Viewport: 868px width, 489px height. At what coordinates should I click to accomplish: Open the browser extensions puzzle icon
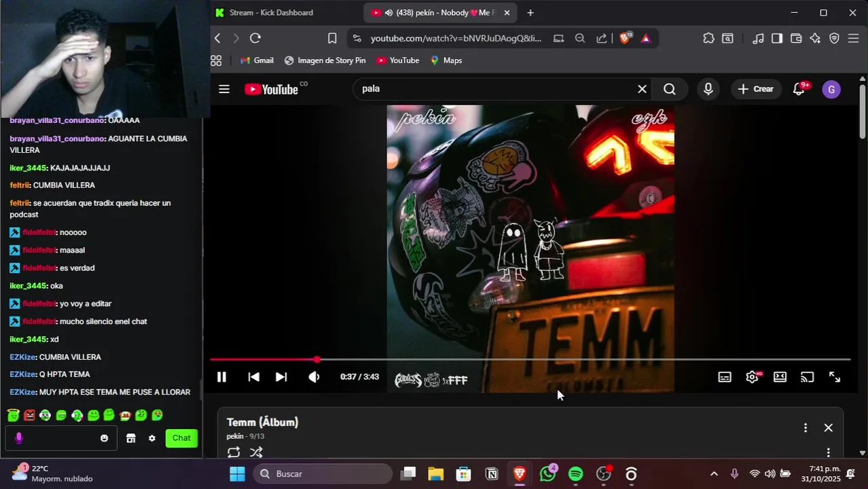coord(708,38)
